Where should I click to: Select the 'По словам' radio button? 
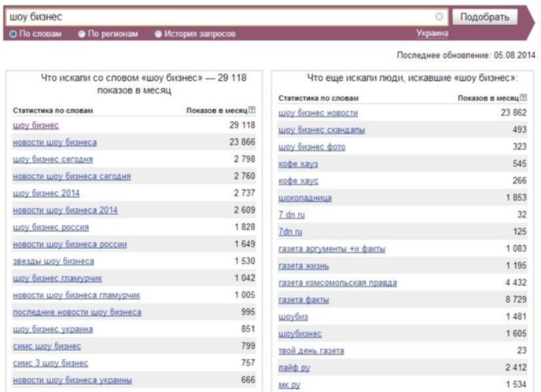click(13, 34)
